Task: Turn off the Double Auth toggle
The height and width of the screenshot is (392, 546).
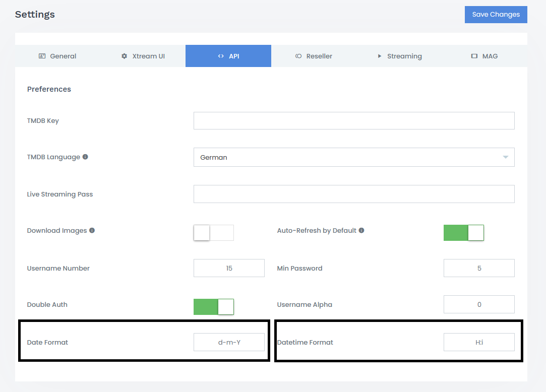Action: click(214, 307)
